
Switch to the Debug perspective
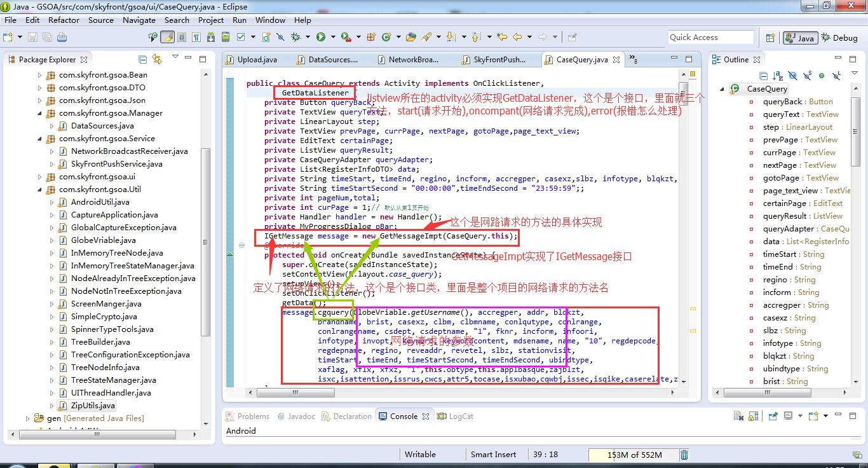tap(840, 38)
